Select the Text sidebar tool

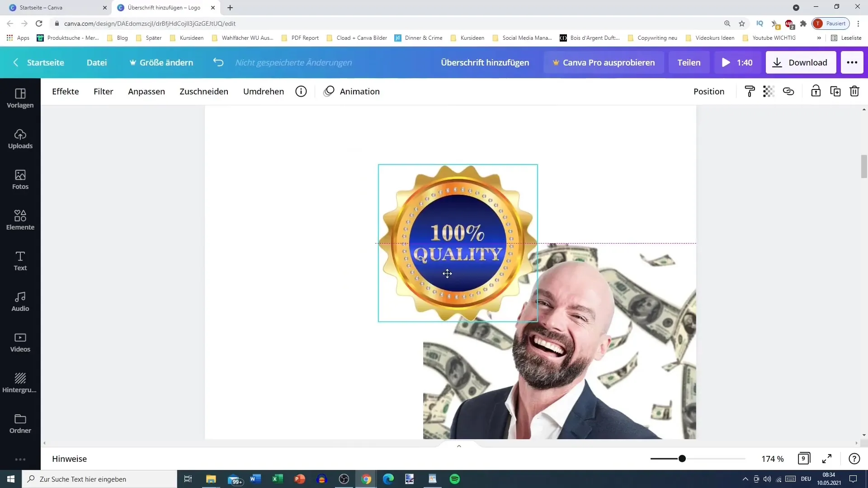(x=20, y=261)
